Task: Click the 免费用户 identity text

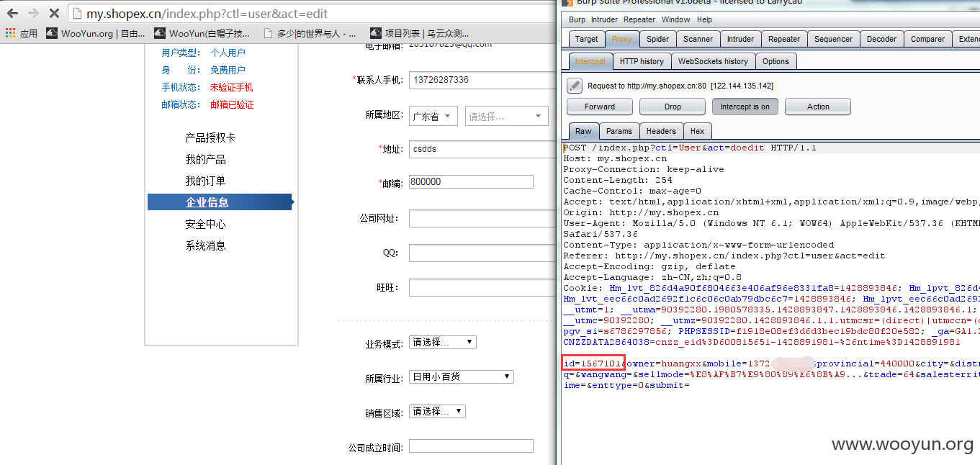Action: pos(228,70)
